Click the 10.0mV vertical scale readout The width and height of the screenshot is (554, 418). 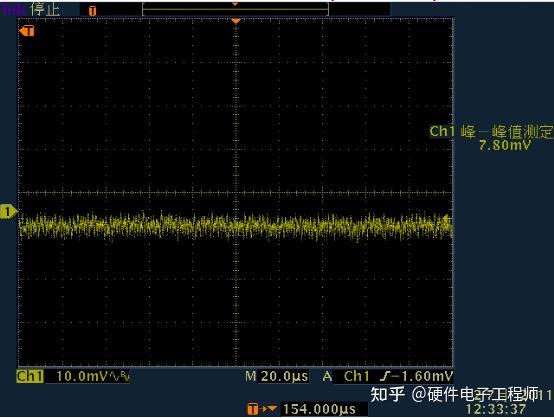pyautogui.click(x=81, y=376)
